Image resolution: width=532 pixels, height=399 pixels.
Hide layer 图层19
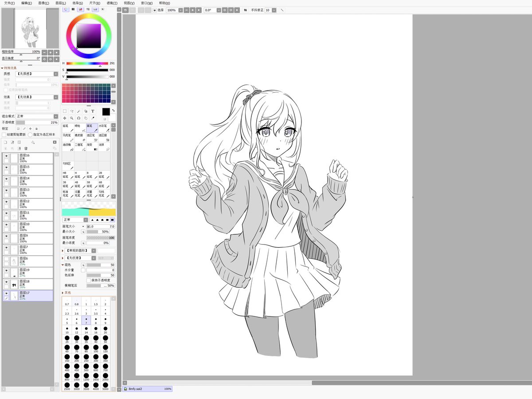[6, 270]
